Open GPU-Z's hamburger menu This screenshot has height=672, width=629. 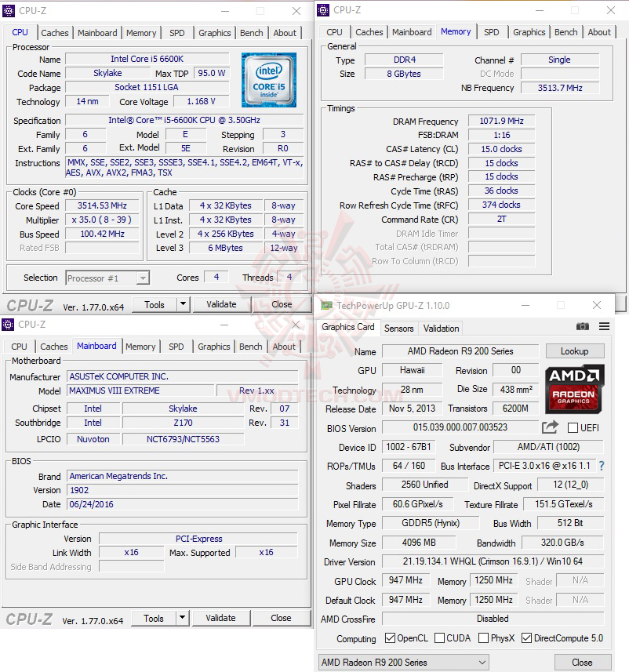pos(603,327)
